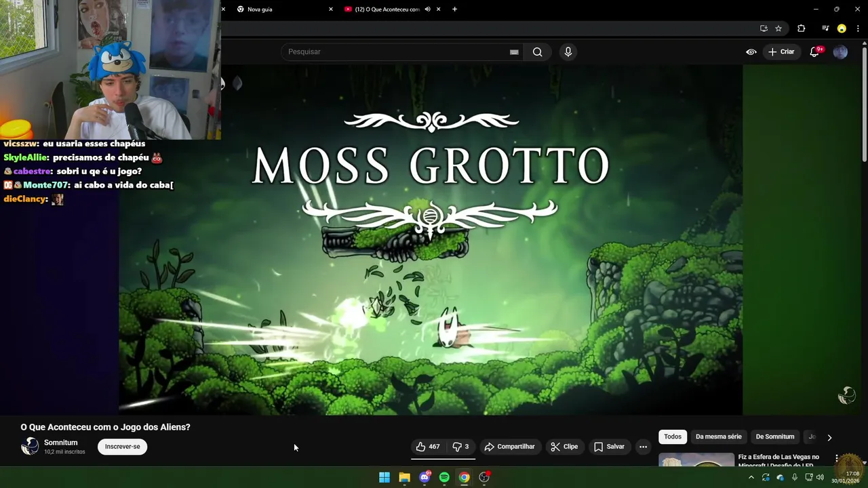This screenshot has height=488, width=868.
Task: Select the O Que Aconteceu com tab
Action: [387, 9]
